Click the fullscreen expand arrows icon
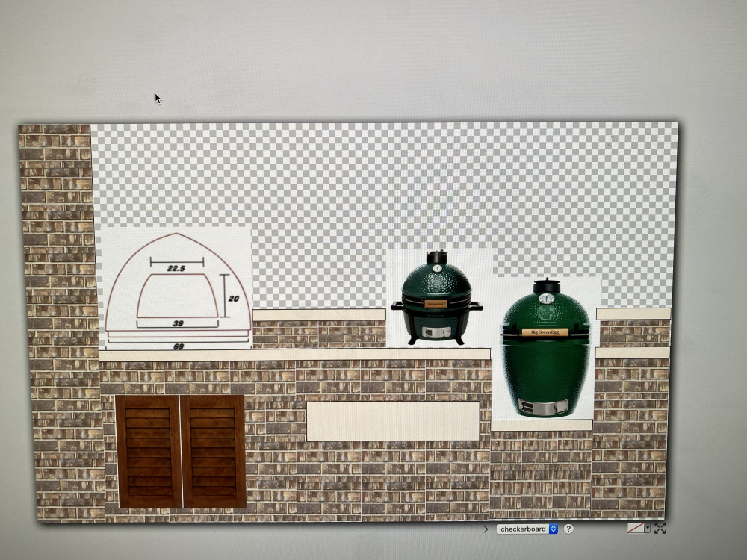Screen dimensions: 747x560 660,528
